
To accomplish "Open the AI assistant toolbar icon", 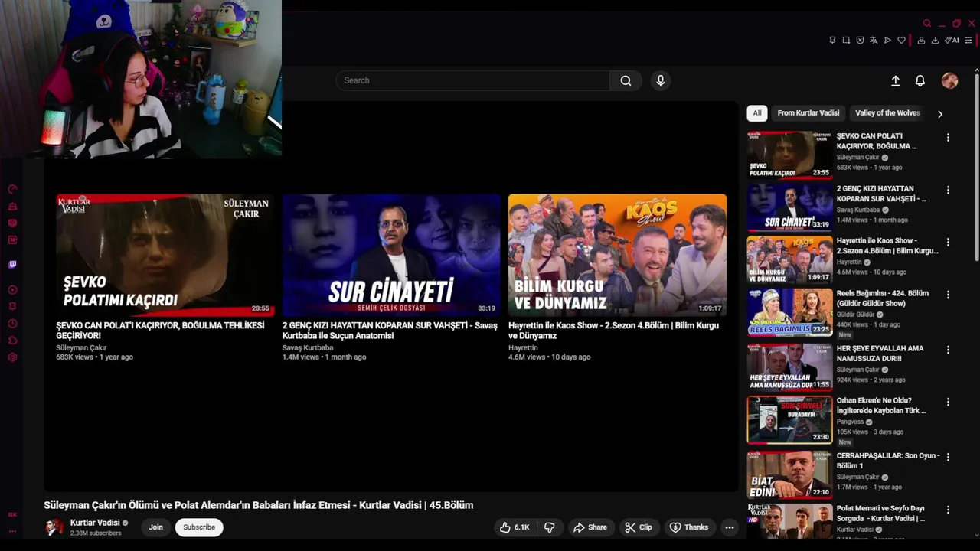I will click(x=952, y=41).
